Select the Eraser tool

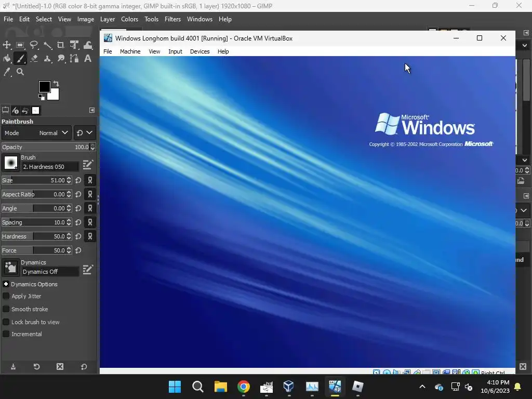tap(34, 58)
